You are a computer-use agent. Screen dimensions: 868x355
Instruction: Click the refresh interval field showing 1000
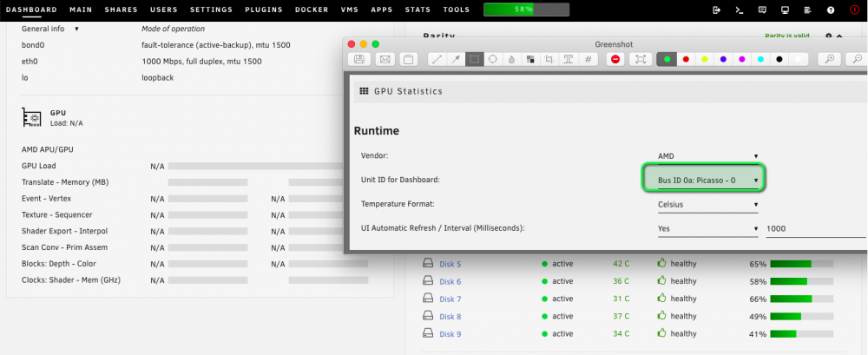pos(817,229)
